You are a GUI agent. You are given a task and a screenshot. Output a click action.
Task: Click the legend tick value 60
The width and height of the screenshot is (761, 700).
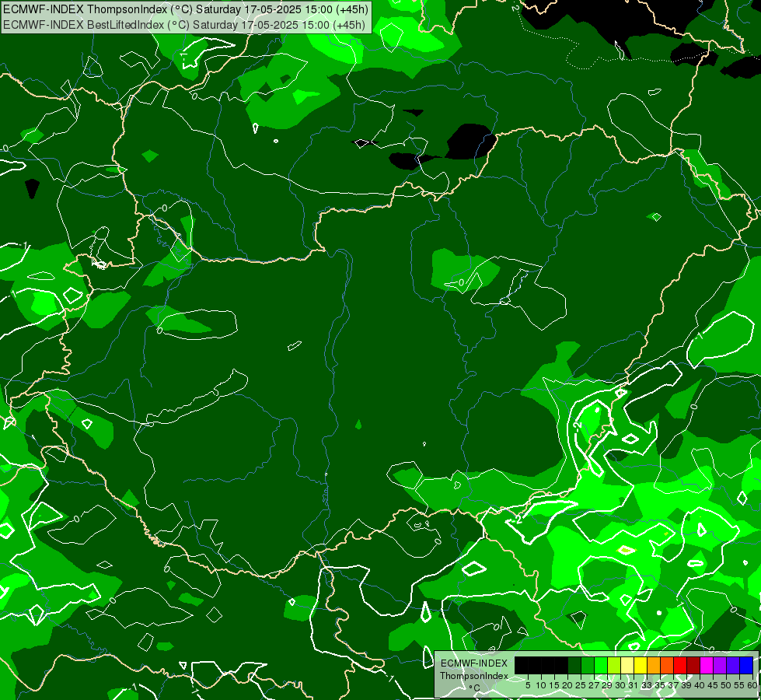[x=752, y=685]
